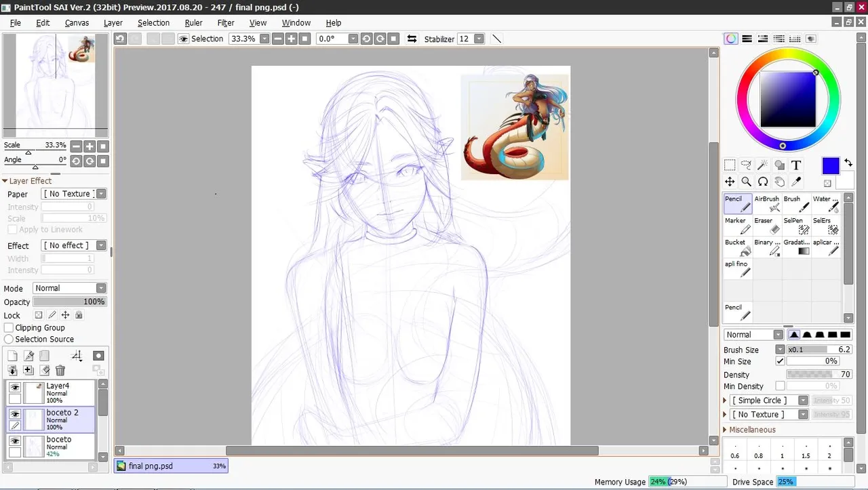This screenshot has height=490, width=868.
Task: Select the SelPen selection pen tool
Action: (797, 226)
